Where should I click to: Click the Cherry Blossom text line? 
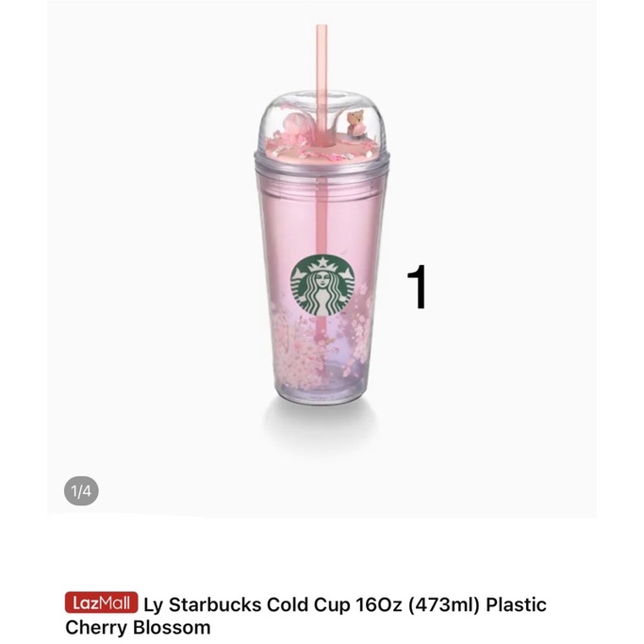click(138, 627)
